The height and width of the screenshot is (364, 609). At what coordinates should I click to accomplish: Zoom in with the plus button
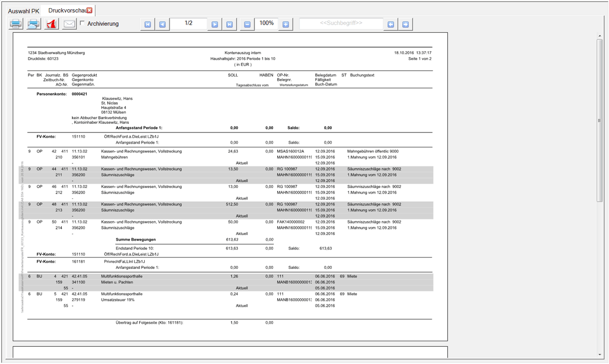click(285, 24)
